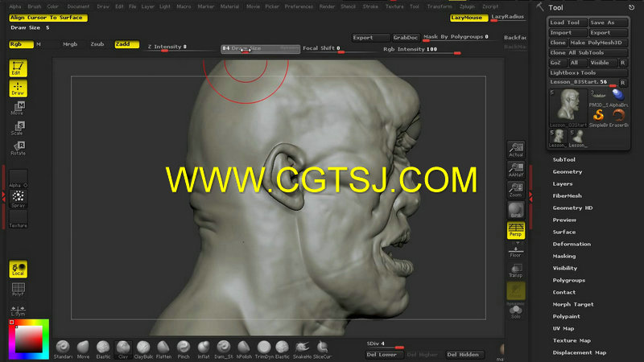Choose the Move brush
Image resolution: width=644 pixels, height=362 pixels.
click(x=83, y=350)
